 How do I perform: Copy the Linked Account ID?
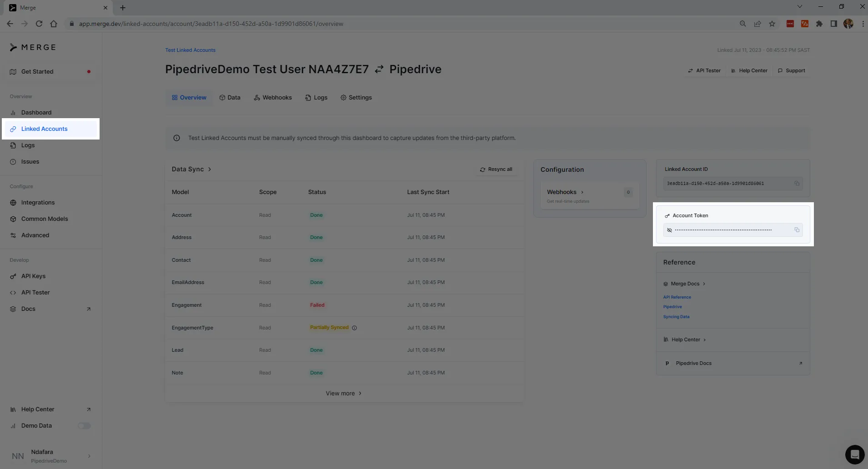pos(797,183)
